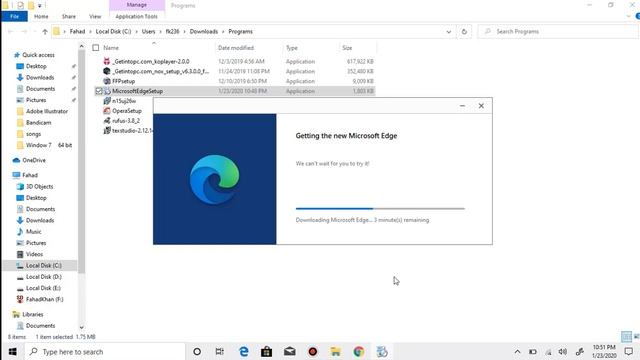Click the Edge download progress bar
640x360 pixels.
380,209
